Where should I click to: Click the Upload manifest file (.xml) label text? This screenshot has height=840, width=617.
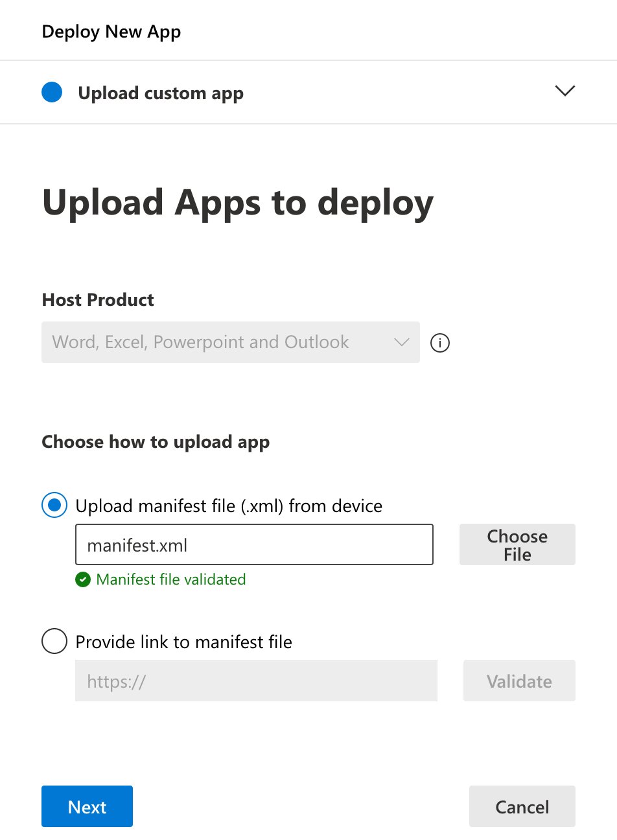click(x=229, y=506)
